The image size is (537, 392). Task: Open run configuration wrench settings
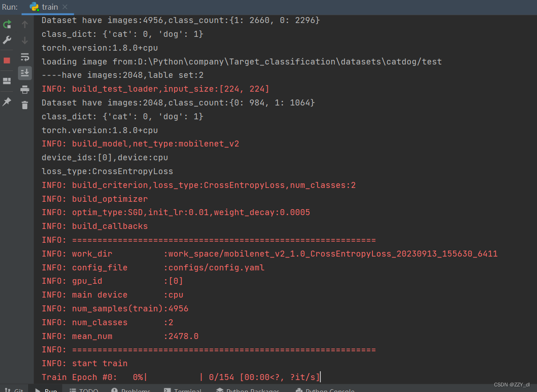tap(7, 41)
